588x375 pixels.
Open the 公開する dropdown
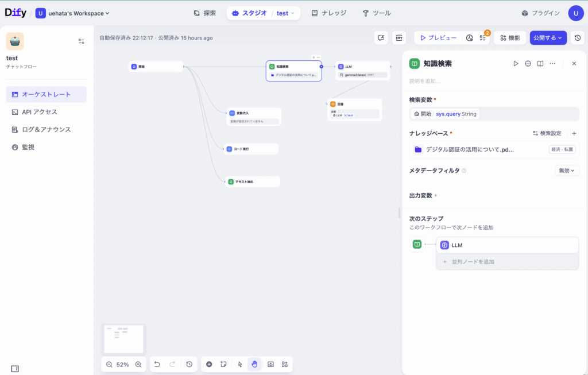(548, 38)
